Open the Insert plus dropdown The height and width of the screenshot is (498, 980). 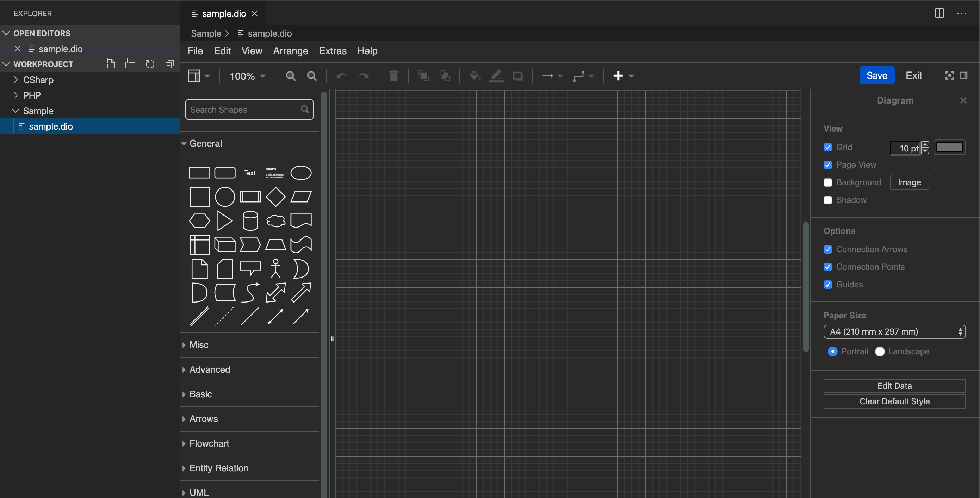(624, 76)
